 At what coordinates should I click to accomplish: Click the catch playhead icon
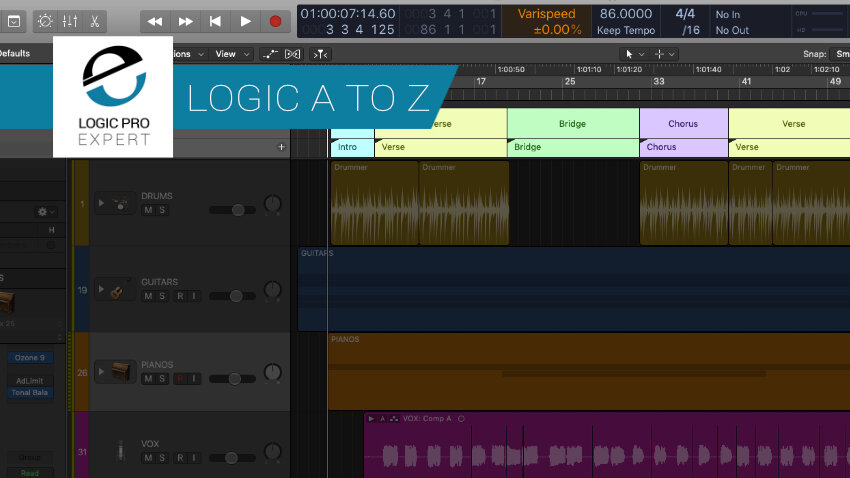(320, 54)
